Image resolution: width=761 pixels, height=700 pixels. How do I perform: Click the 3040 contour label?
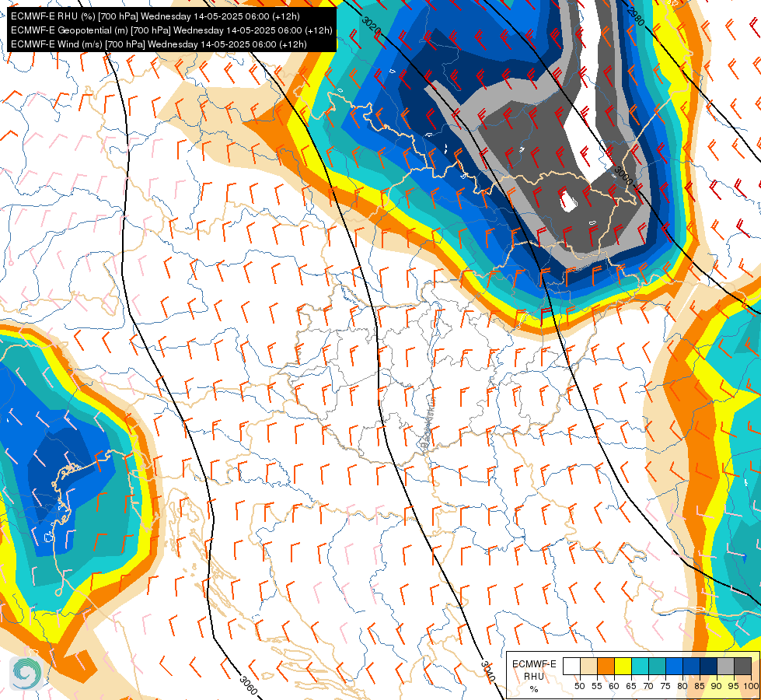tap(488, 671)
